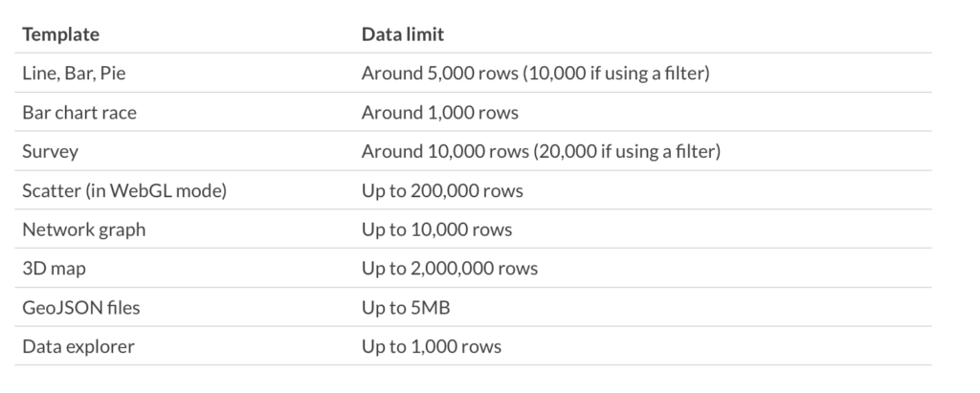This screenshot has height=393, width=980.
Task: Select the Up to 5MB value
Action: point(406,308)
